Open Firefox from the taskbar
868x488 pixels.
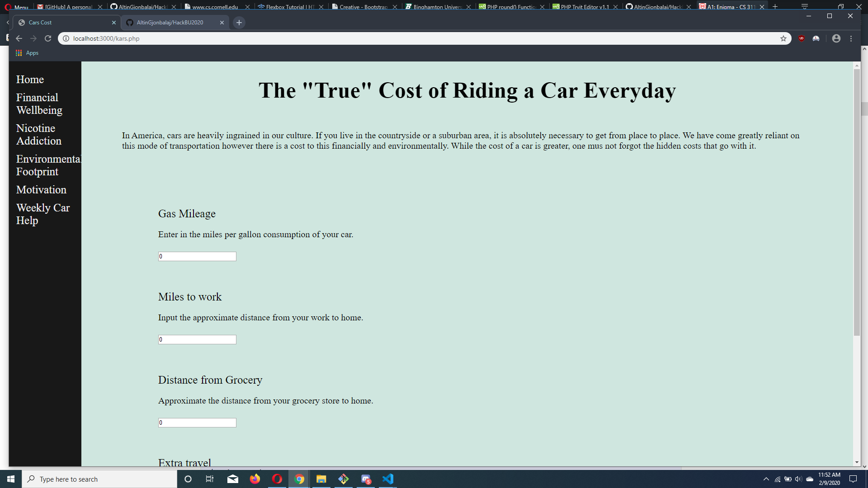pos(255,479)
